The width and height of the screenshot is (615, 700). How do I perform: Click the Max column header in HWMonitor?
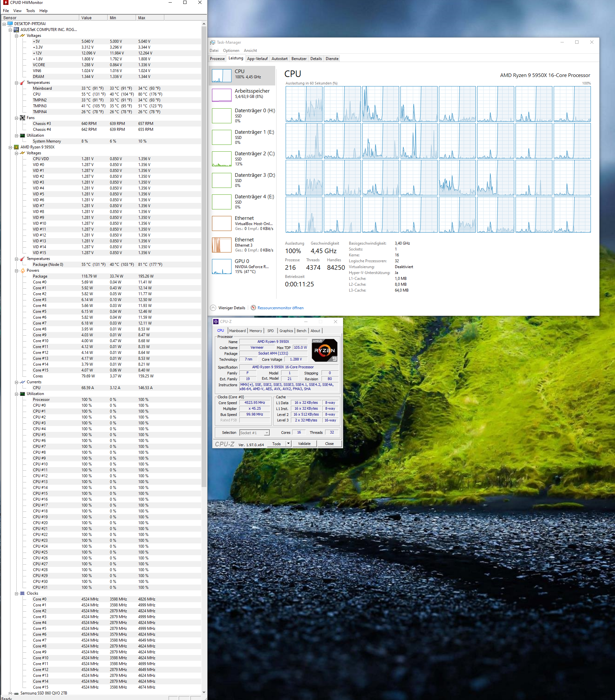tap(150, 18)
